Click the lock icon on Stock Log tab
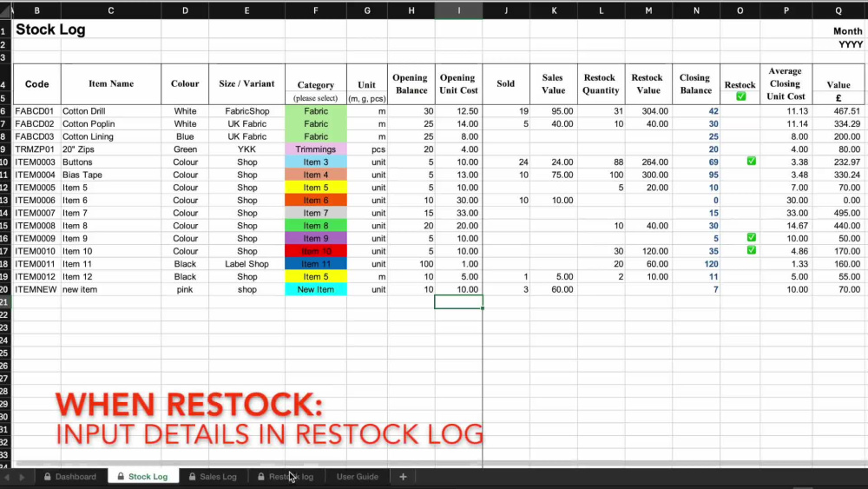The width and height of the screenshot is (868, 489). [x=121, y=476]
